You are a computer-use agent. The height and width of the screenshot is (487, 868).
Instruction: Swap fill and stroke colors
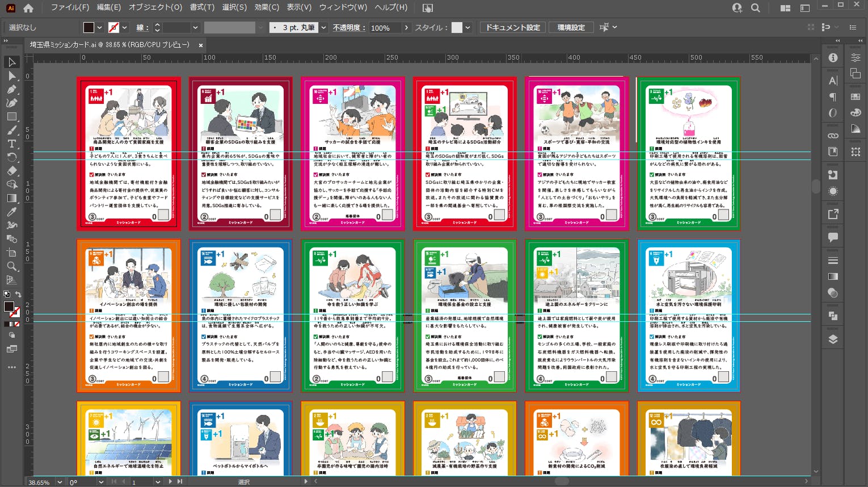pyautogui.click(x=18, y=294)
